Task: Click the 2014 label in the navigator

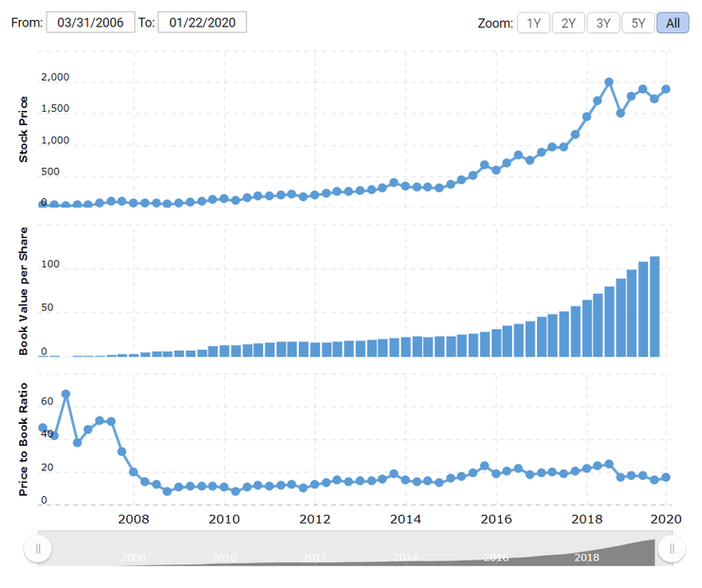Action: click(406, 558)
